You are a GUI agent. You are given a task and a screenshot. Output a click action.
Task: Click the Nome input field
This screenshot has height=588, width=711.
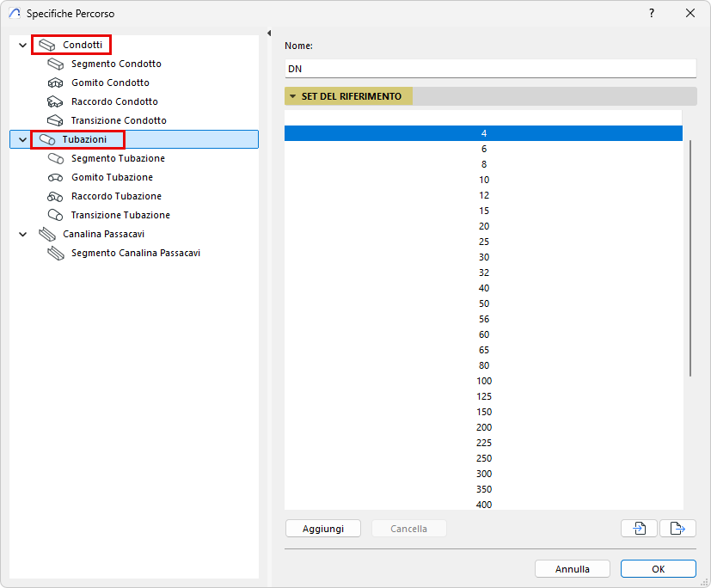(x=490, y=69)
